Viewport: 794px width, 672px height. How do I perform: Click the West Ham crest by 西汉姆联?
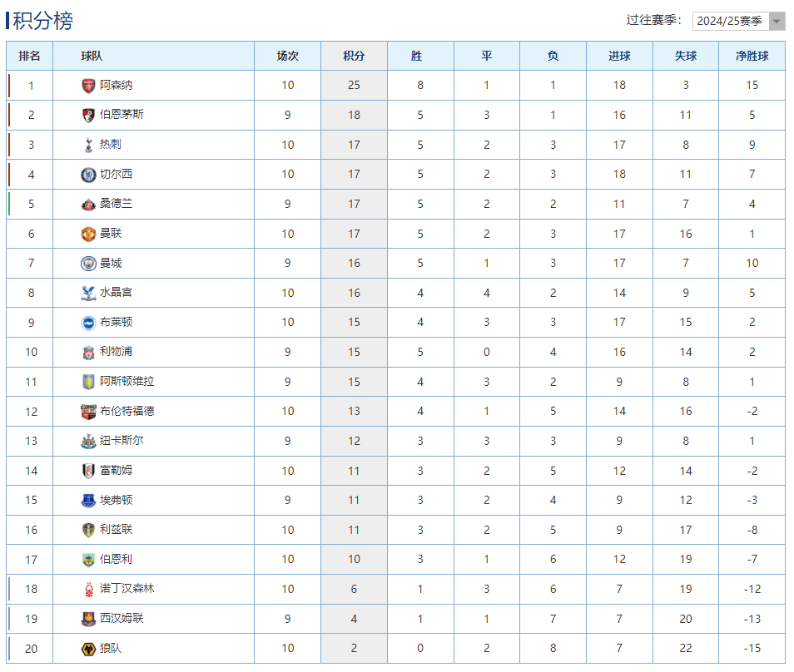coord(88,619)
